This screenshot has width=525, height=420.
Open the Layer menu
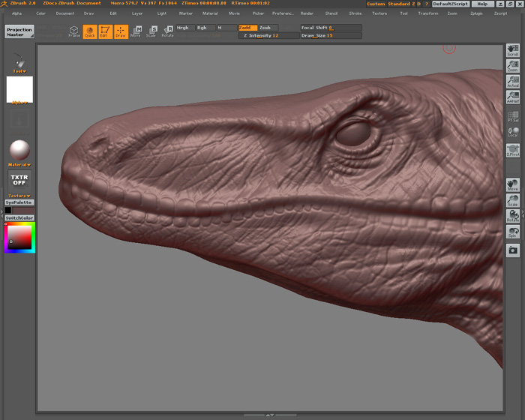pos(137,13)
